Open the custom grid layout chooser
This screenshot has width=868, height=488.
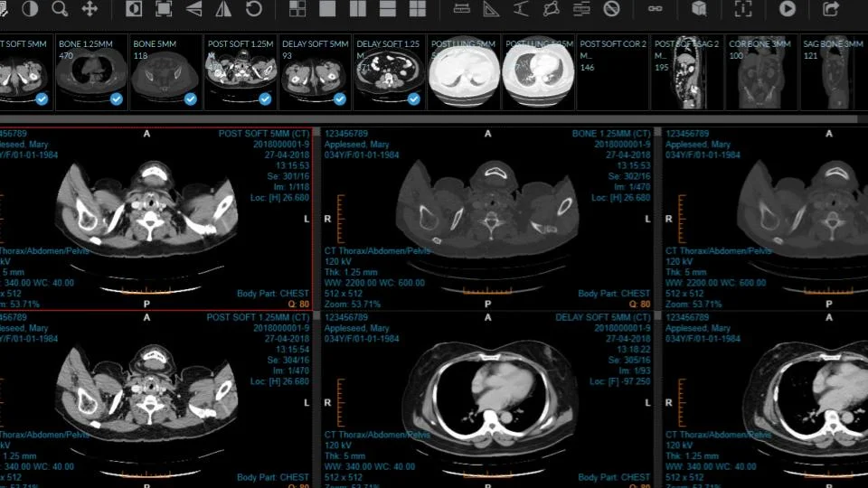coord(297,8)
